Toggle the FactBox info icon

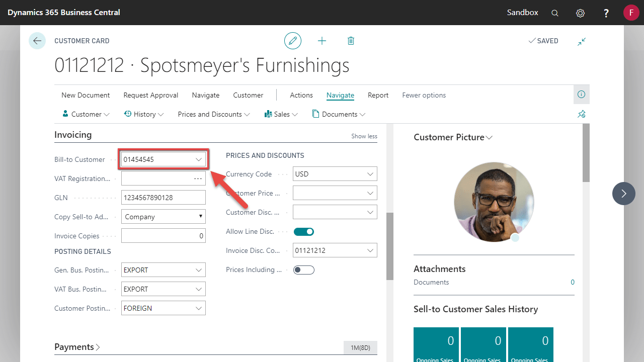pyautogui.click(x=581, y=95)
